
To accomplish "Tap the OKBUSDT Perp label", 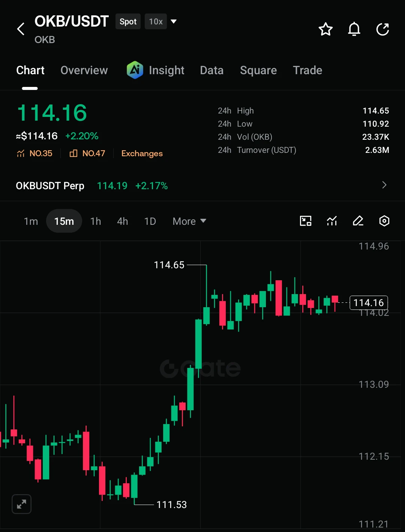I will click(x=50, y=186).
